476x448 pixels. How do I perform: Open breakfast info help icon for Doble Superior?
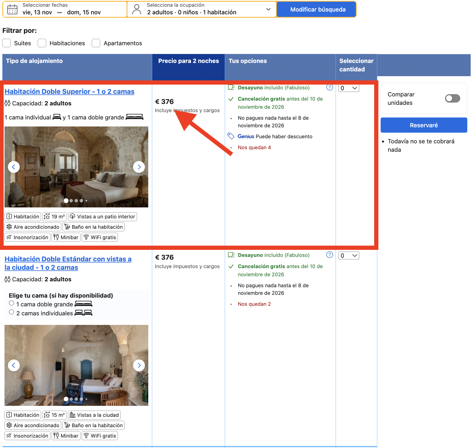[x=329, y=87]
